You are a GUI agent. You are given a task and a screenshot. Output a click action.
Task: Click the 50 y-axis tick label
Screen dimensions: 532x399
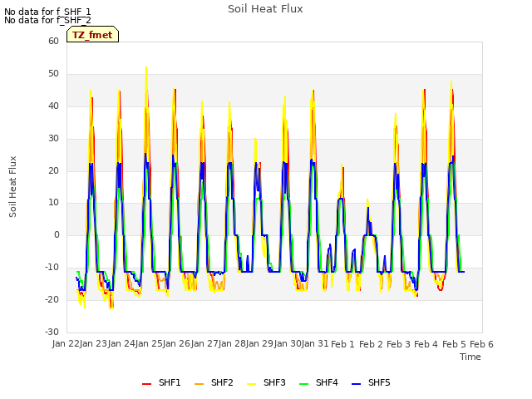point(53,74)
